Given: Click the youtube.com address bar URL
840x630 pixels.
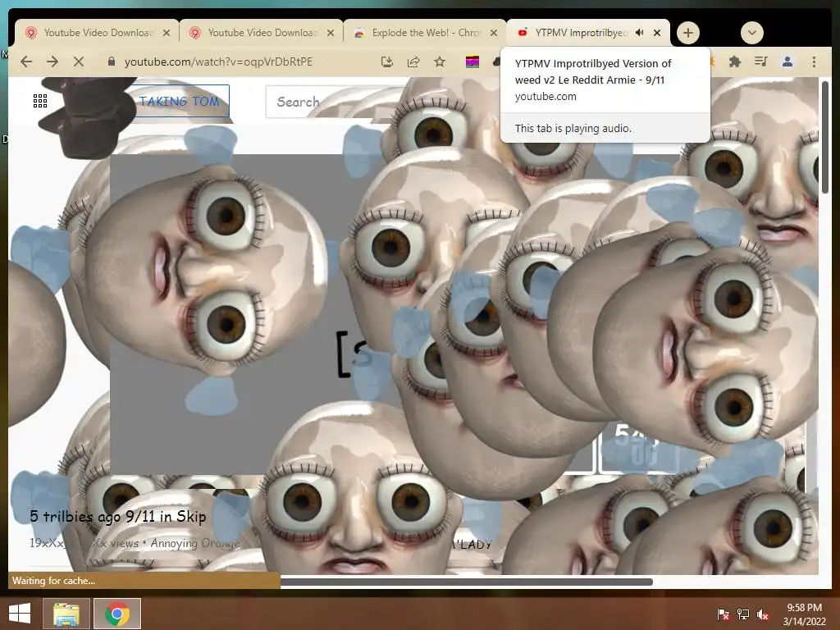Looking at the screenshot, I should click(218, 62).
